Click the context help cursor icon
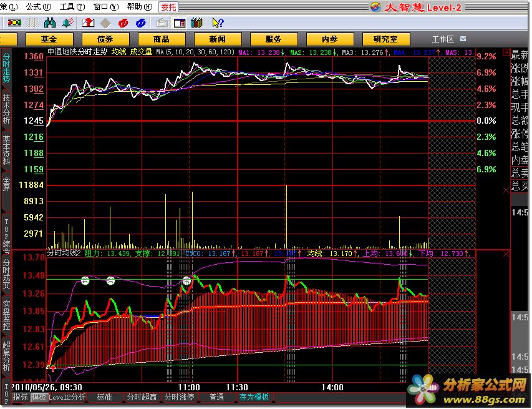The width and height of the screenshot is (532, 409). (217, 23)
